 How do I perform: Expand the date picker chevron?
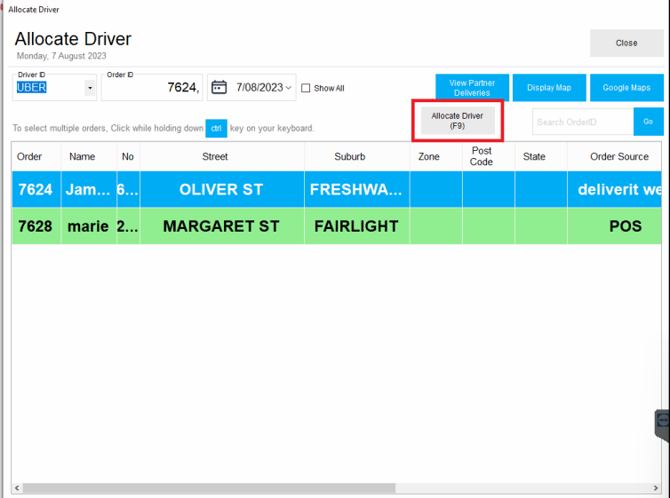coord(289,88)
